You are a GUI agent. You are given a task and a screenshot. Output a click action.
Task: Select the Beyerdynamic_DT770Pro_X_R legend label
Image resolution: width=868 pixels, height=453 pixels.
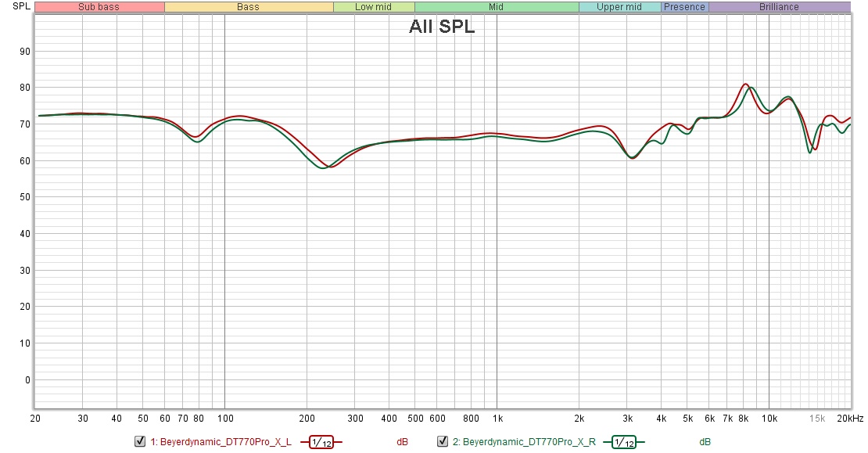(524, 442)
